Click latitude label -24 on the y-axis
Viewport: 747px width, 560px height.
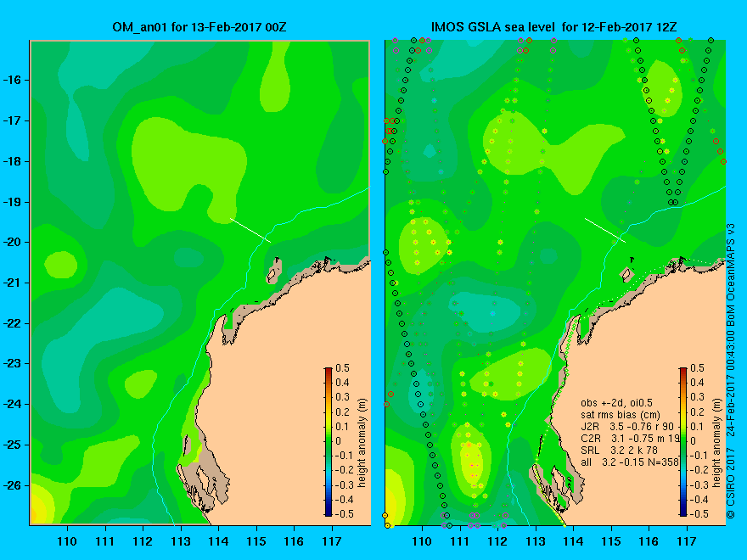tap(13, 404)
